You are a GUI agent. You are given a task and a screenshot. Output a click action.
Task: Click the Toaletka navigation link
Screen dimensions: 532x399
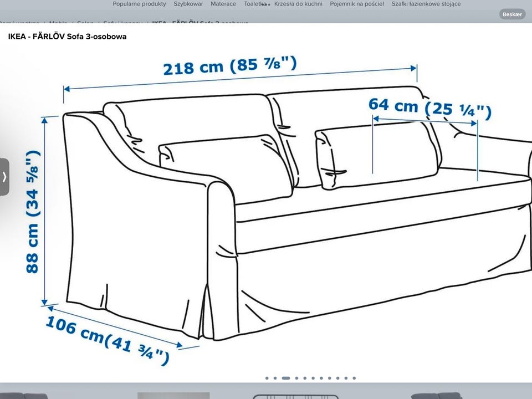255,4
